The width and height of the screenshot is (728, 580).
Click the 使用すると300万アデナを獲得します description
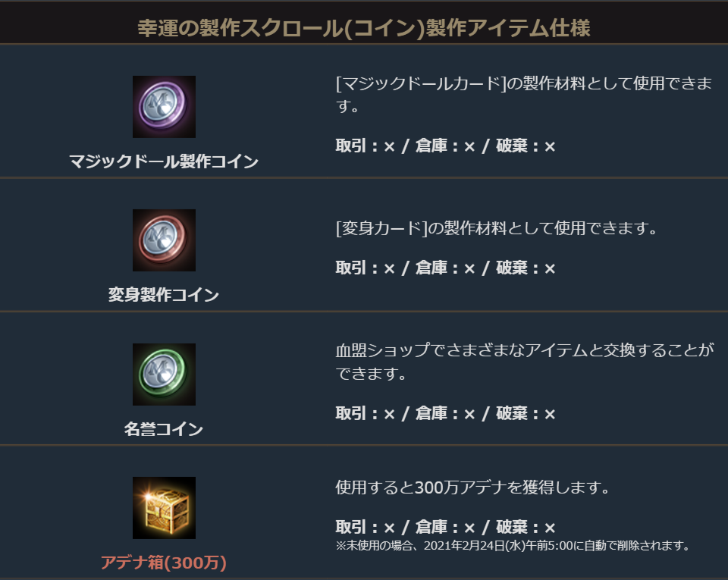[x=473, y=487]
